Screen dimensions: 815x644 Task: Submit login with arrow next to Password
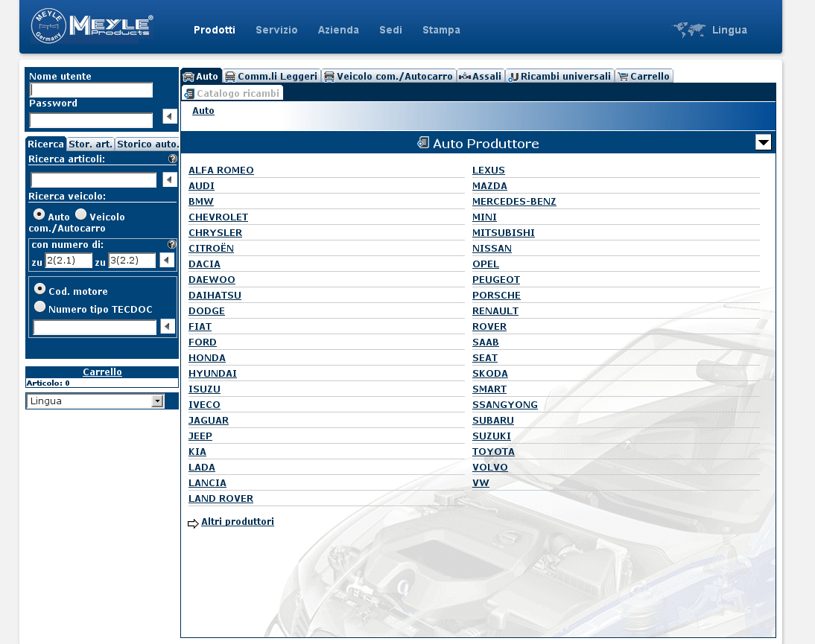pos(169,116)
